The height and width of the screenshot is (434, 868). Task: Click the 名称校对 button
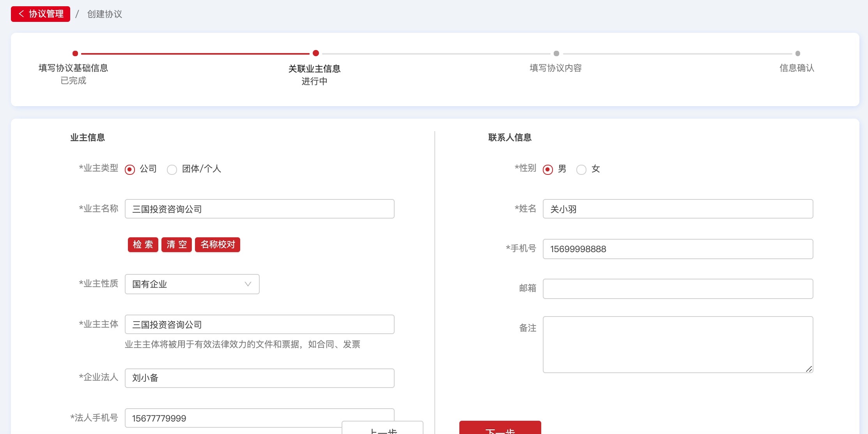click(x=218, y=245)
